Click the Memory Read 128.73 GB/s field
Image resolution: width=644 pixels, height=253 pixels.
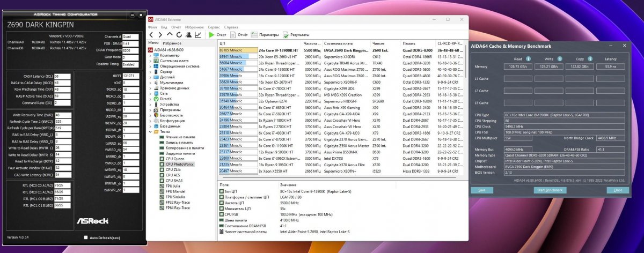pyautogui.click(x=518, y=66)
